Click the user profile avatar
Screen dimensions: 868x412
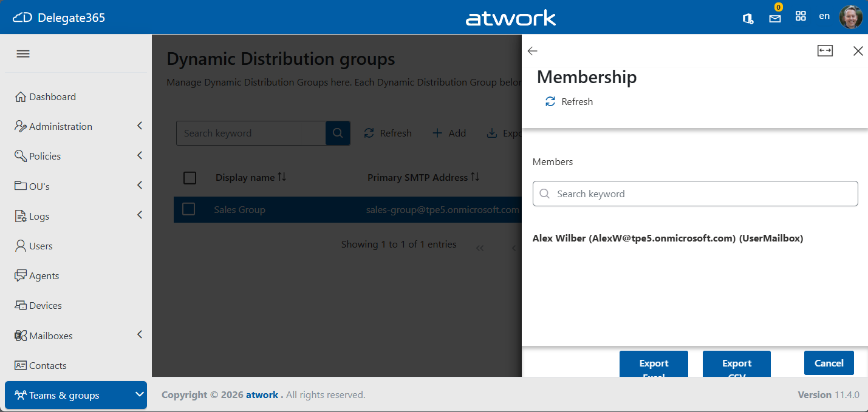click(850, 17)
